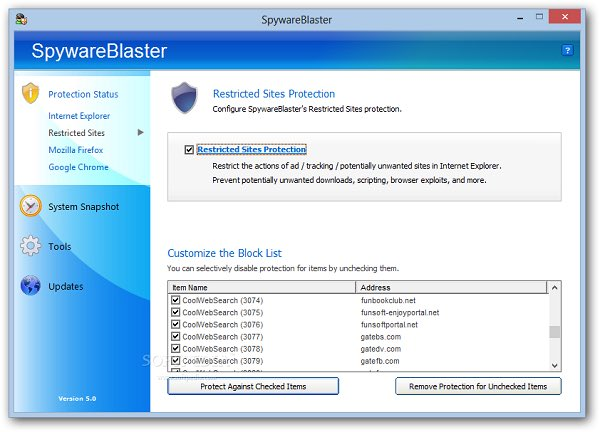Click the block list scroll up arrow
Viewport: 600px width, 432px height.
tap(554, 287)
